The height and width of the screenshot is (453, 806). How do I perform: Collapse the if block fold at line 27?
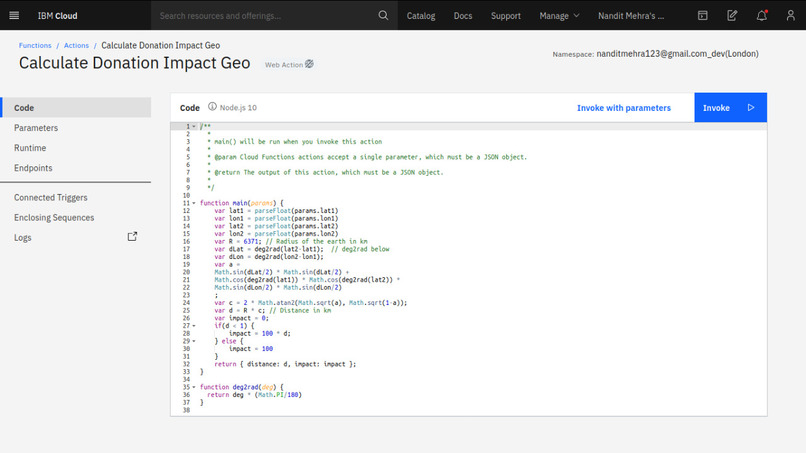(x=194, y=325)
